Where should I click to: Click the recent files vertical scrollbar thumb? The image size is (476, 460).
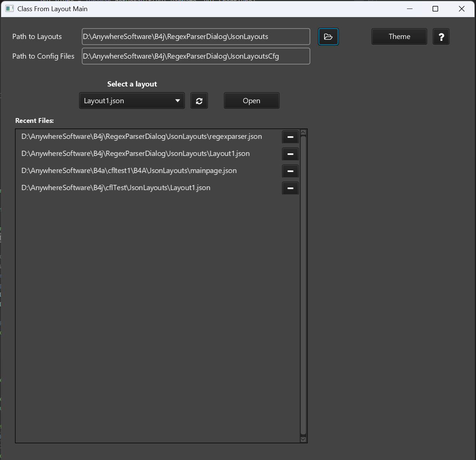[x=303, y=285]
